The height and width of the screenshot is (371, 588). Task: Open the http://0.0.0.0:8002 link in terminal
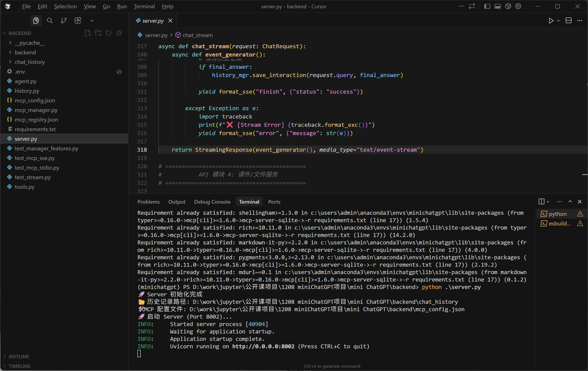263,346
